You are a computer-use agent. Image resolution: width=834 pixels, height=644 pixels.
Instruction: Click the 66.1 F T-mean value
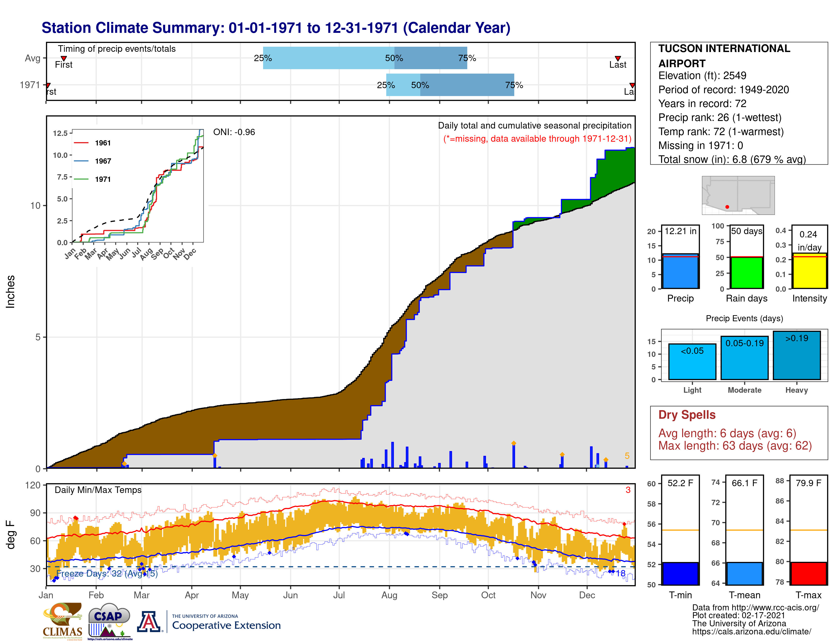click(744, 483)
